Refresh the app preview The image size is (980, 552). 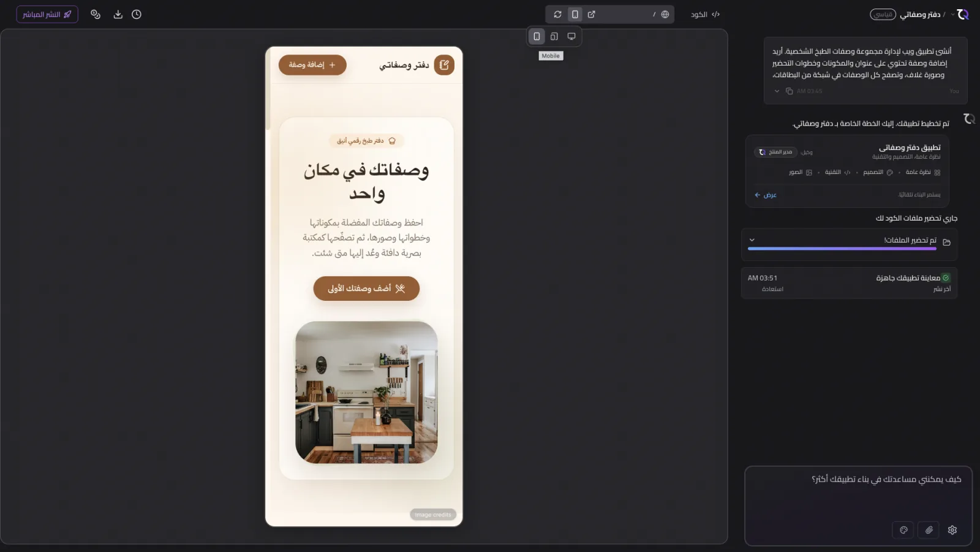(x=557, y=14)
